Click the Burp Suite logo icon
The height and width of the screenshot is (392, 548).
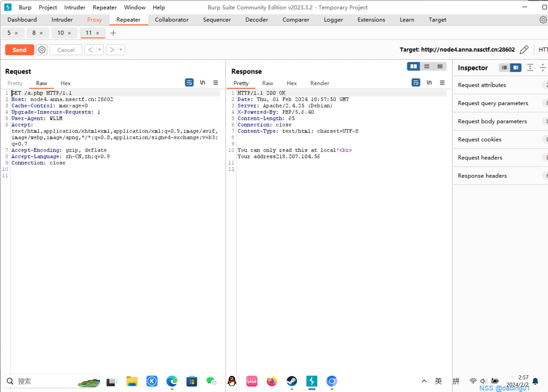(x=8, y=7)
